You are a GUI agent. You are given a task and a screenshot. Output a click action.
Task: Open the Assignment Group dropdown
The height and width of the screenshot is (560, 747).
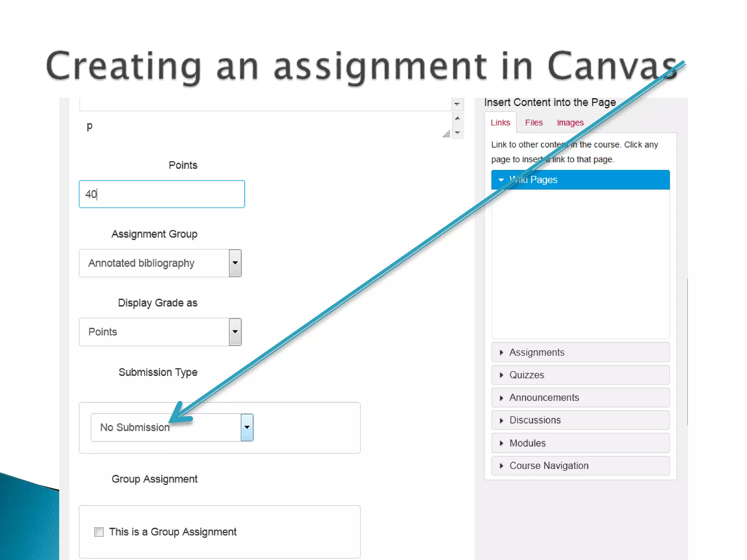pyautogui.click(x=235, y=263)
